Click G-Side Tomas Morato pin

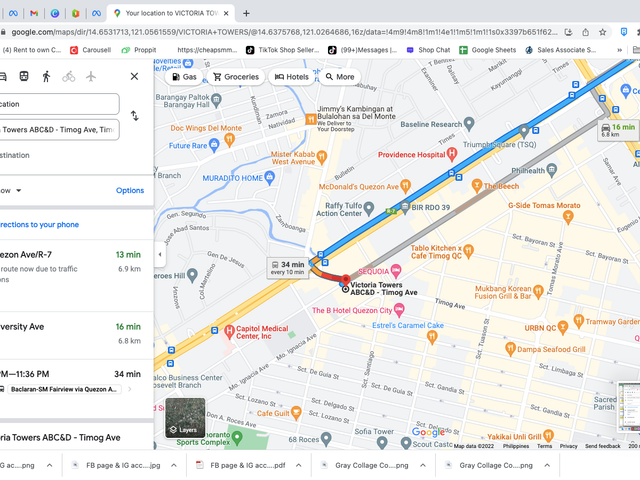(568, 217)
